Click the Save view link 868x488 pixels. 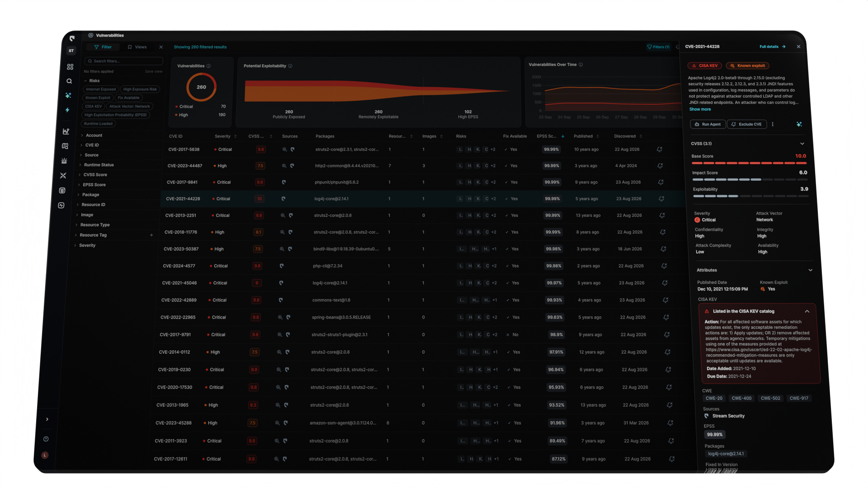(154, 71)
